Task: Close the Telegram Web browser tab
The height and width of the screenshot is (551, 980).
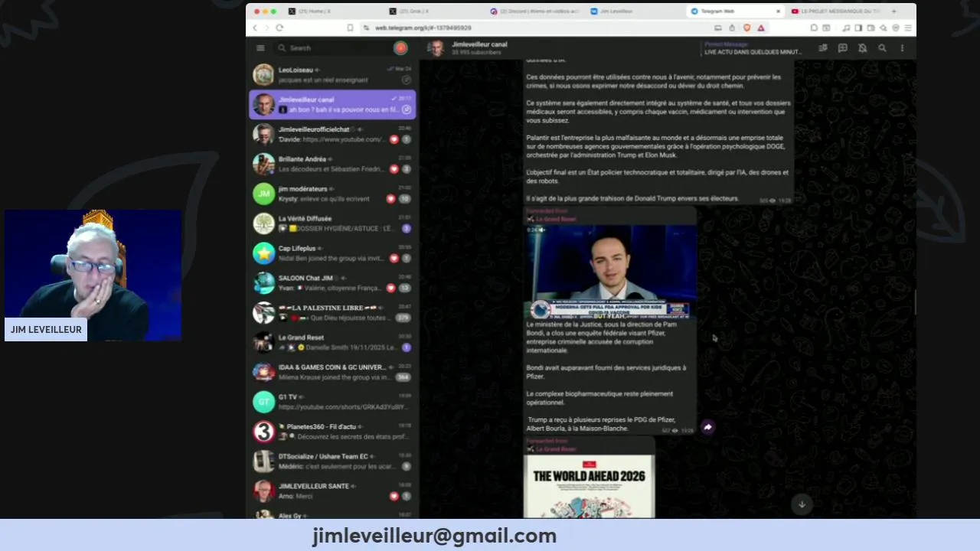Action: [778, 11]
